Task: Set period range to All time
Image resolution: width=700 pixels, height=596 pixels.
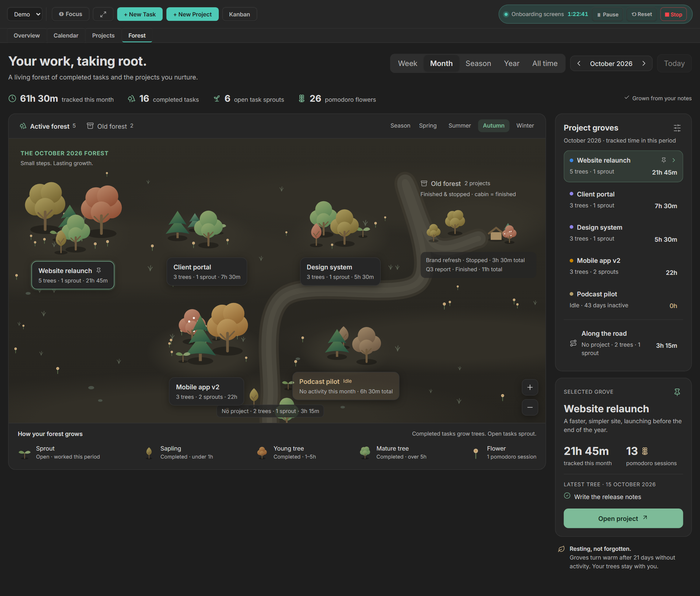Action: tap(545, 63)
